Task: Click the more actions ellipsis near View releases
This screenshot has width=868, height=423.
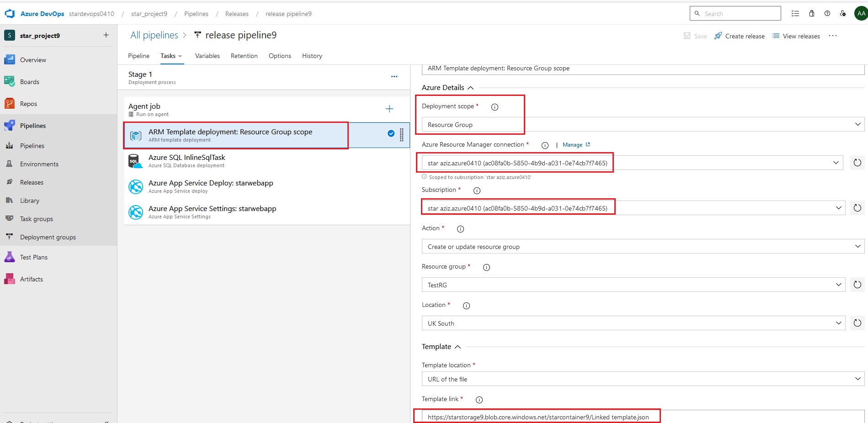Action: pyautogui.click(x=833, y=36)
